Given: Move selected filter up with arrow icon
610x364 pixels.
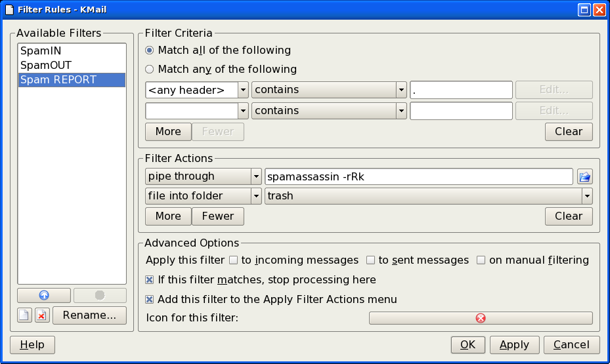Looking at the screenshot, I should pyautogui.click(x=44, y=295).
